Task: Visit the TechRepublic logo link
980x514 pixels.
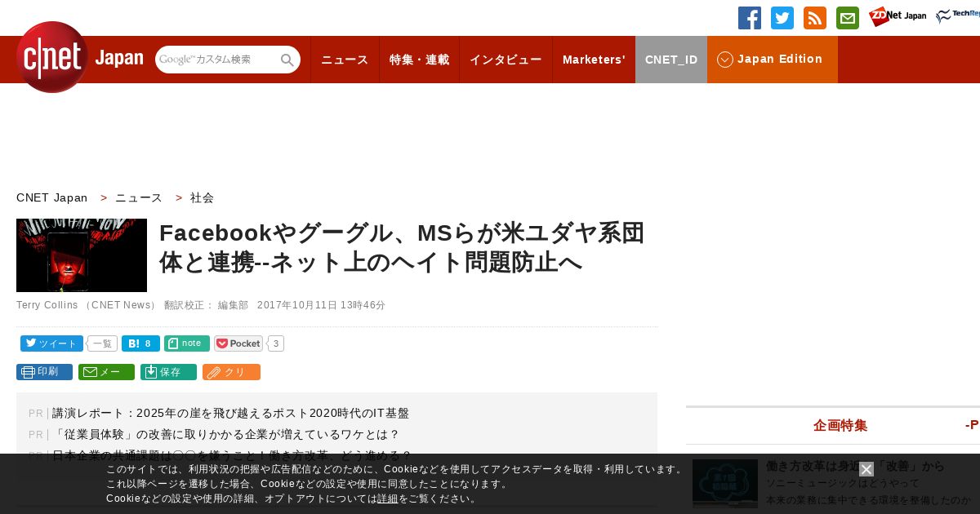Action: 958,16
